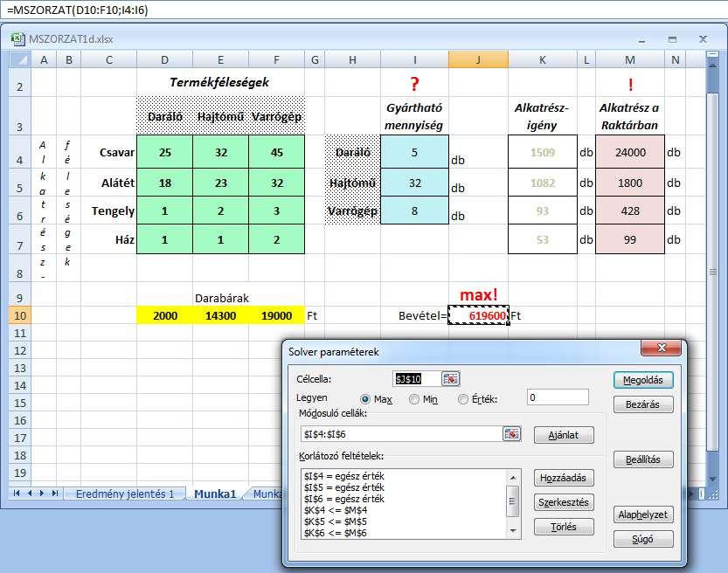The height and width of the screenshot is (573, 728).
Task: Click stock cell 1800
Action: coord(630,183)
